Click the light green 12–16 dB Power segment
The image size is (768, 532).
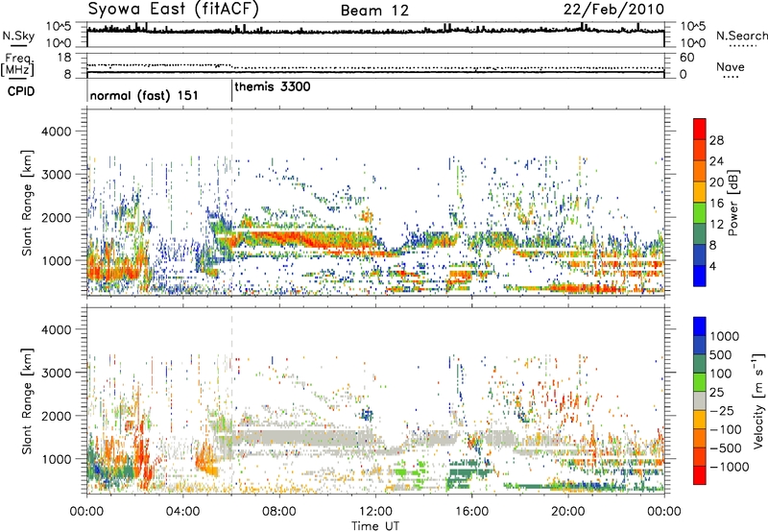pyautogui.click(x=700, y=213)
